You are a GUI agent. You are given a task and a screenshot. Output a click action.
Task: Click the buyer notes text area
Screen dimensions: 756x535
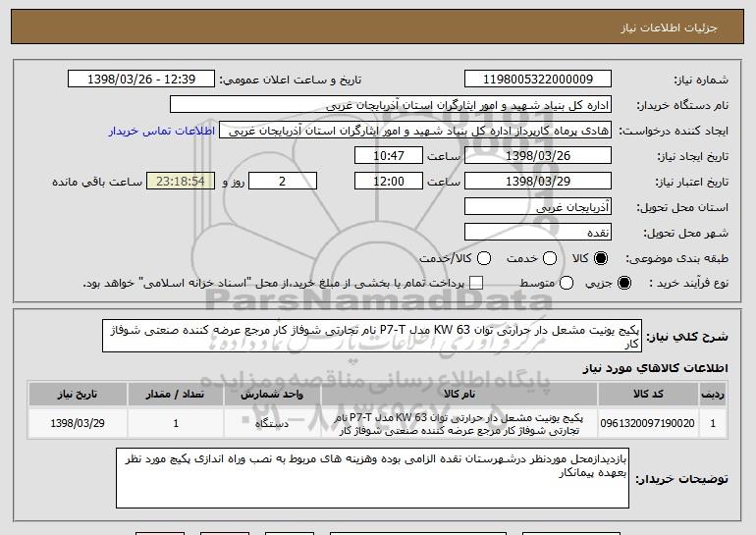pos(372,478)
